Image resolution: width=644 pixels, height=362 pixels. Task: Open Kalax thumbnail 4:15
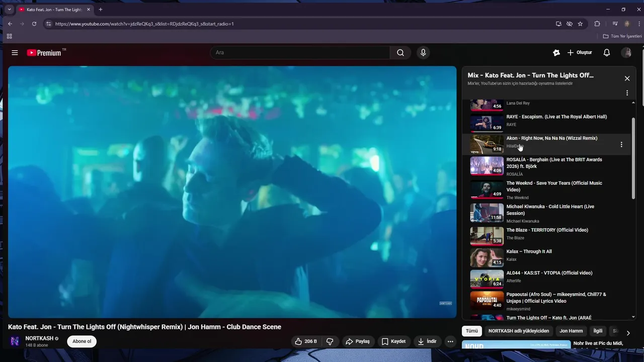tap(487, 258)
